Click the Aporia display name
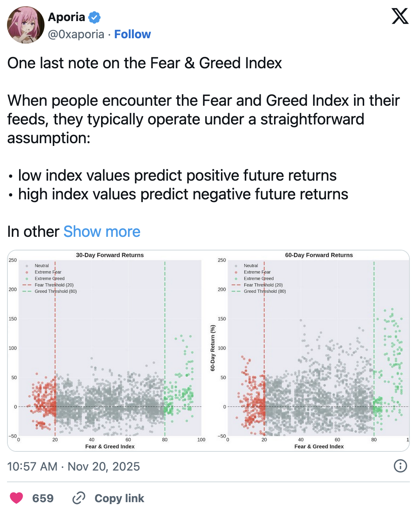This screenshot has width=420, height=508. [66, 17]
